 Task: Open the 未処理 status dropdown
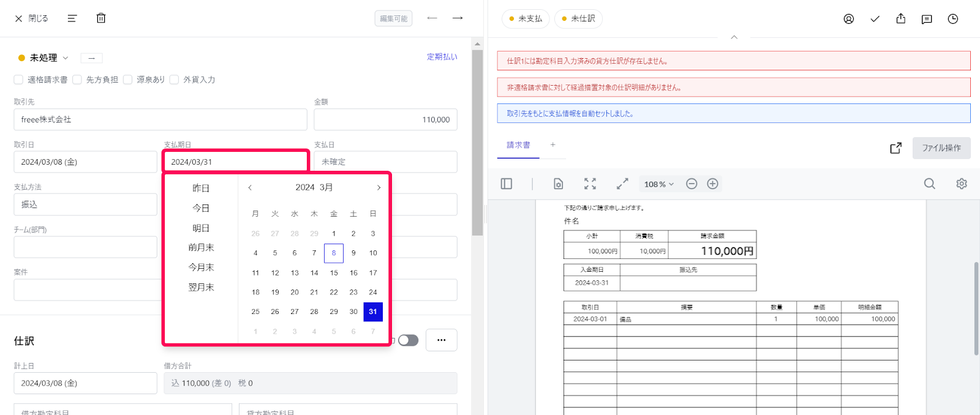coord(43,58)
